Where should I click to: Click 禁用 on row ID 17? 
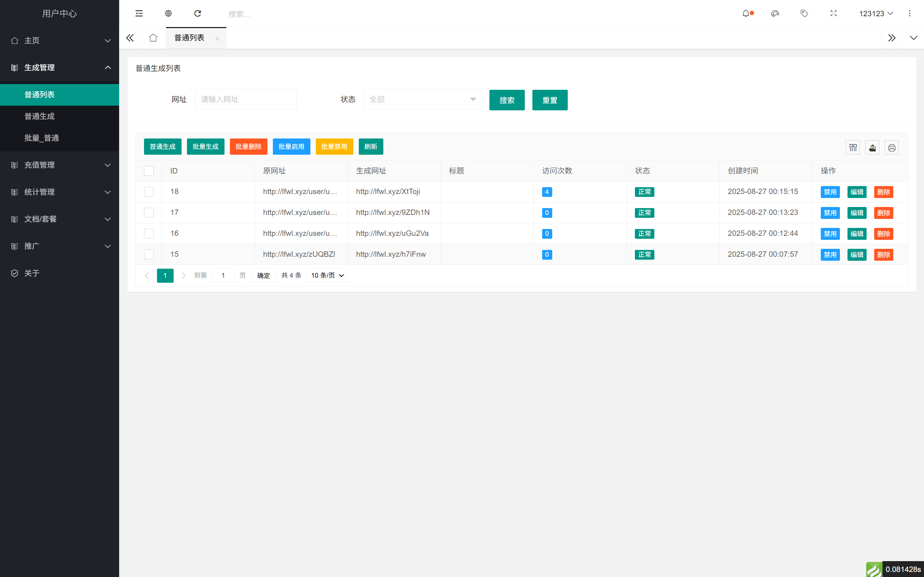830,212
